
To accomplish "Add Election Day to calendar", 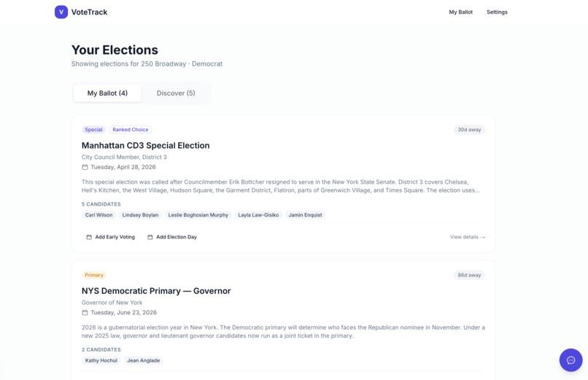I will [x=172, y=237].
